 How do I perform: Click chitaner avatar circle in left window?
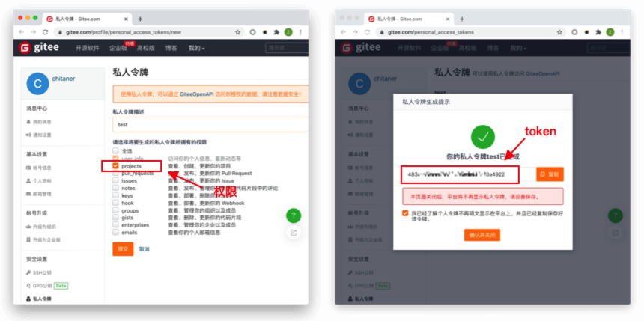click(x=37, y=84)
